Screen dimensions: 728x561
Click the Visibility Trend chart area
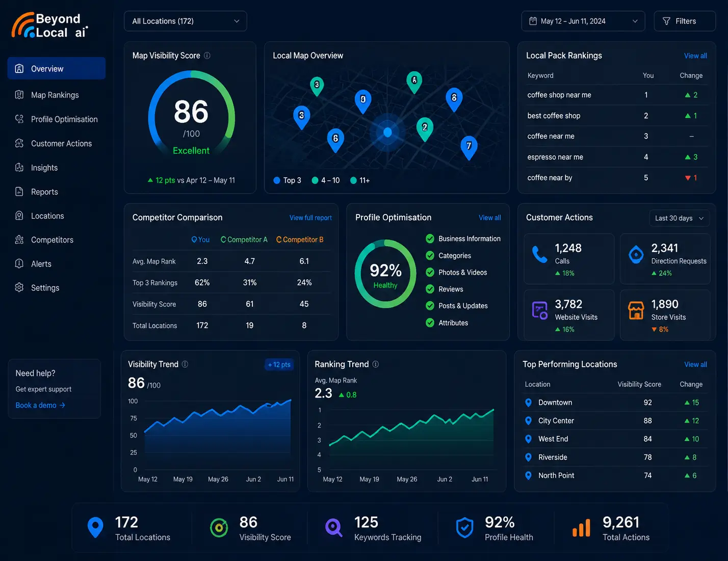218,434
